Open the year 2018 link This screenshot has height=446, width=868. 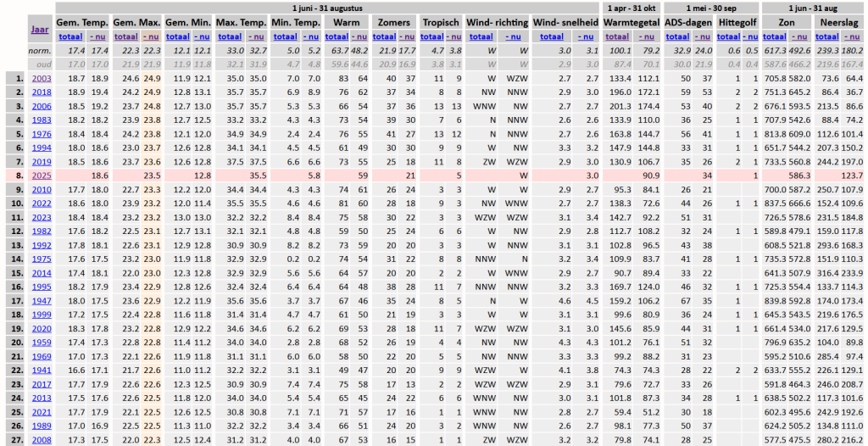click(42, 92)
